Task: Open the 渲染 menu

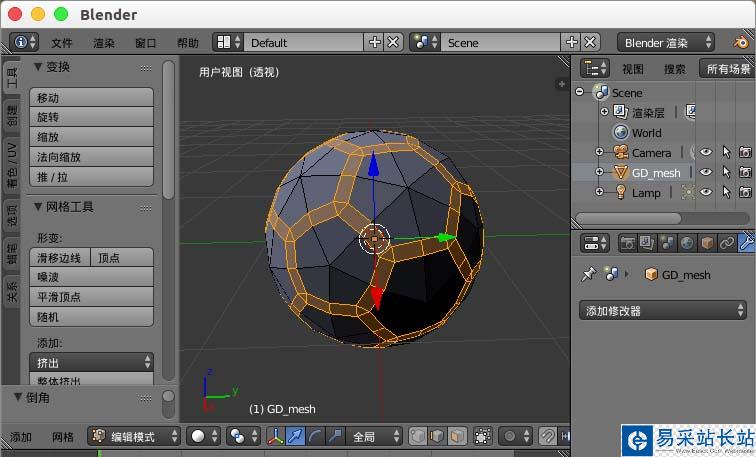Action: pyautogui.click(x=104, y=43)
